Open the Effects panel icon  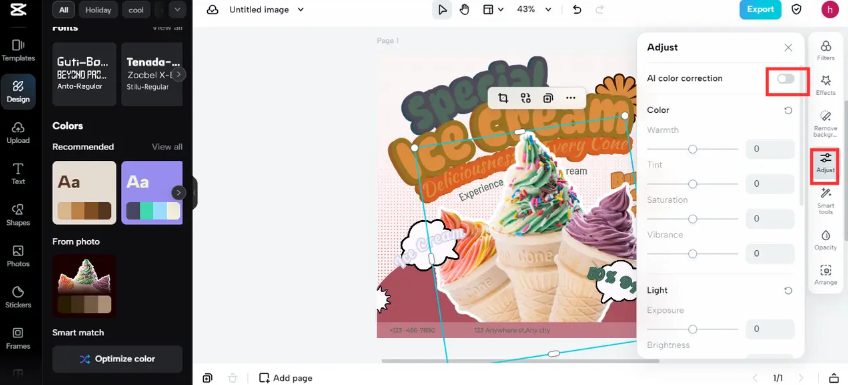825,85
